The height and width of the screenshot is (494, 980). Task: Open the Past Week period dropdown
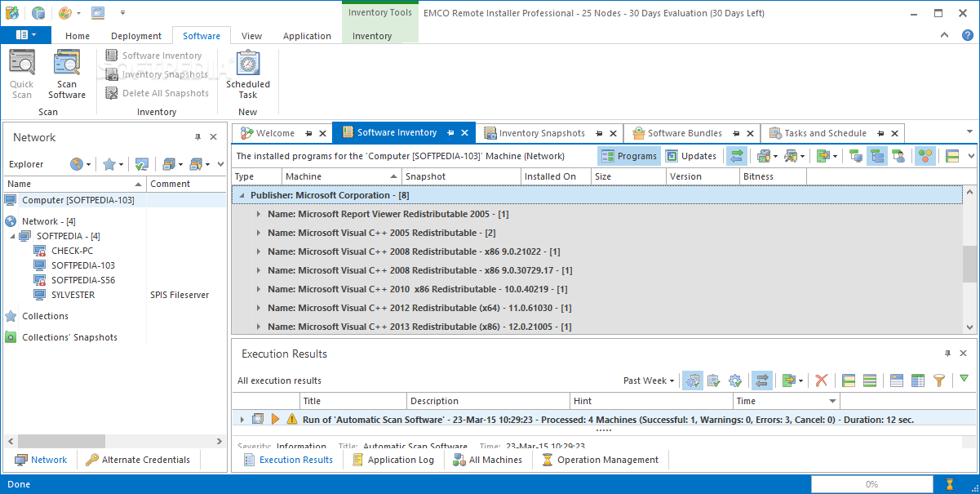point(649,381)
